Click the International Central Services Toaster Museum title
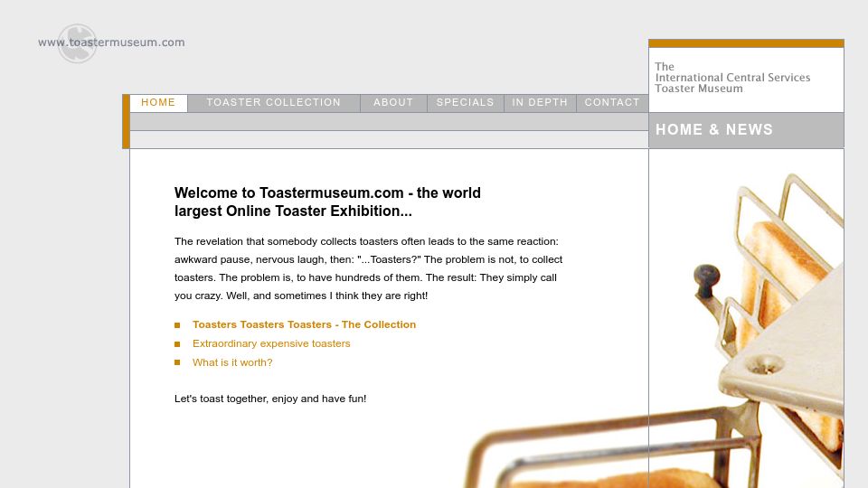Viewport: 868px width, 488px height. (x=732, y=78)
